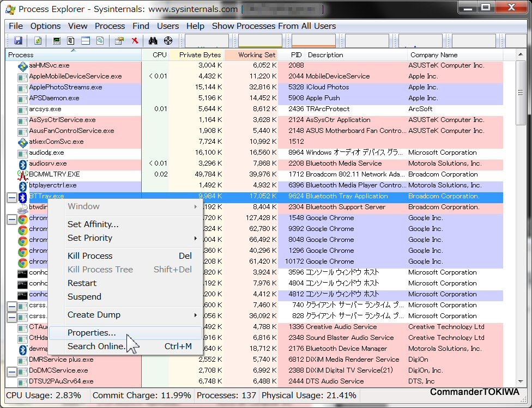Viewport: 532px width, 408px height.
Task: Select Kill Process in the context menu
Action: [126, 255]
